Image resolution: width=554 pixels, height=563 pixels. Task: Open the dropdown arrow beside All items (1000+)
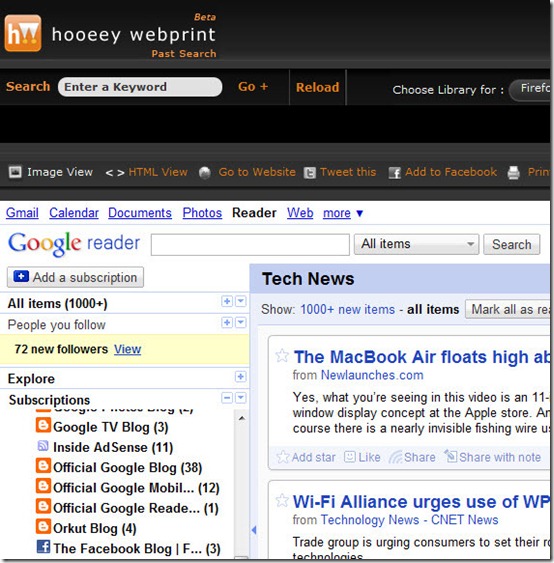(x=241, y=301)
